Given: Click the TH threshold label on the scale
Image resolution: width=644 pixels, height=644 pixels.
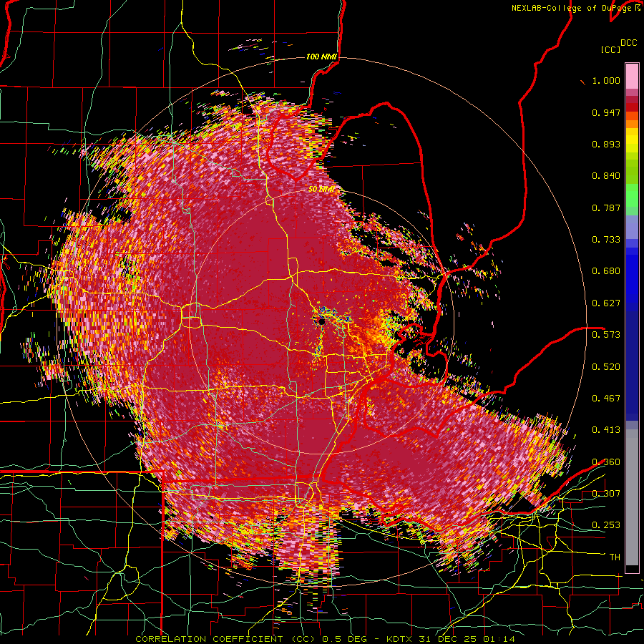Looking at the screenshot, I should click(x=615, y=557).
